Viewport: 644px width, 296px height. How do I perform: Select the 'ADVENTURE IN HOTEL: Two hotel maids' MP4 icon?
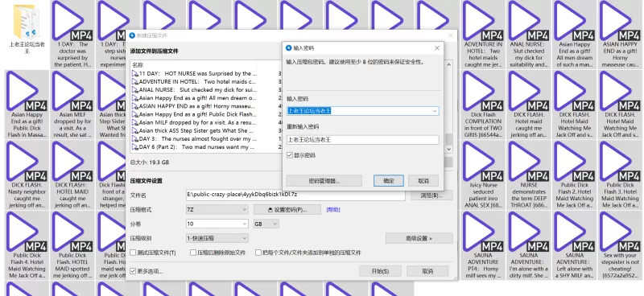point(484,21)
